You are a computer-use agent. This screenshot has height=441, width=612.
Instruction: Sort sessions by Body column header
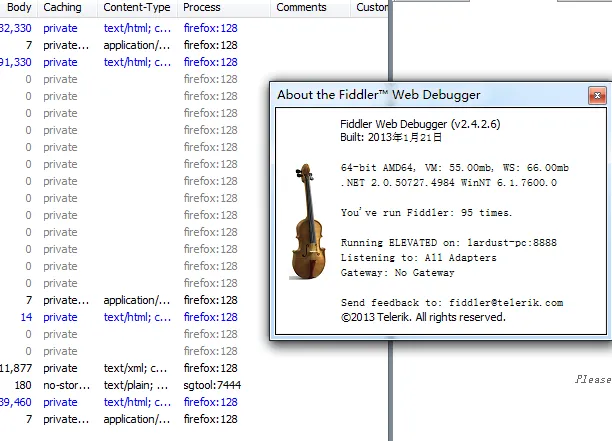(x=19, y=7)
